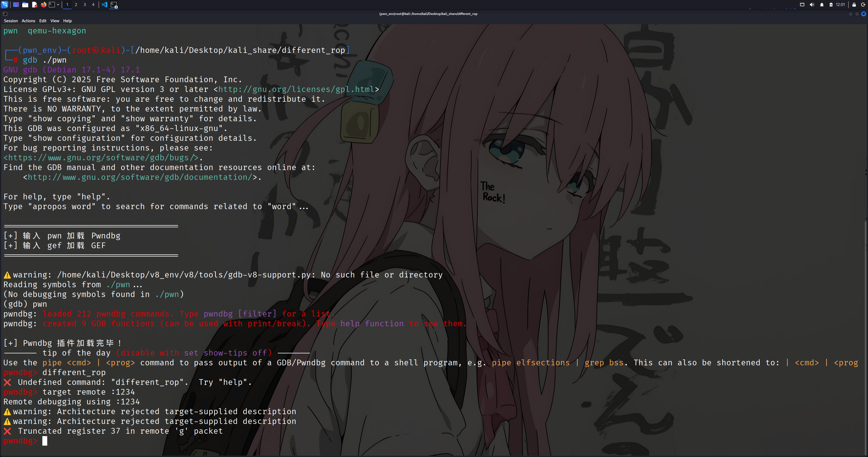Launch Firefox from the top panel
This screenshot has height=457, width=868.
(x=43, y=5)
